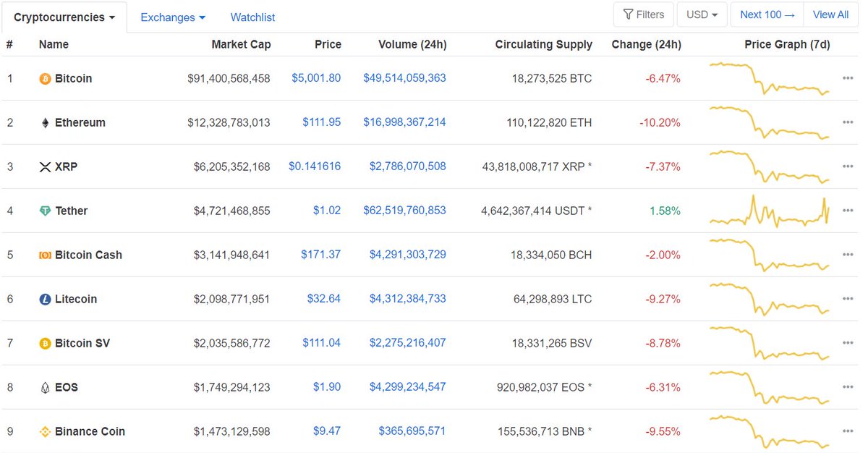
Task: Click the View All button
Action: tap(830, 14)
